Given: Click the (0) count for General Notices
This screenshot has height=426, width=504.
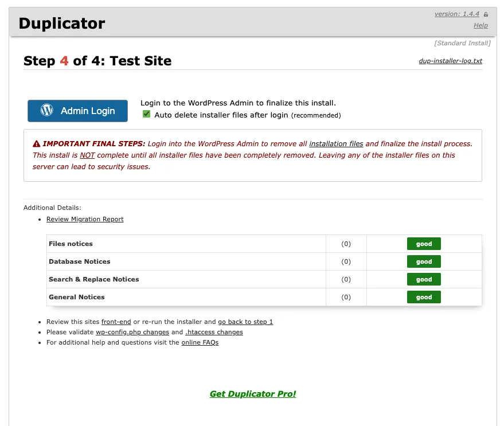Looking at the screenshot, I should coord(346,297).
